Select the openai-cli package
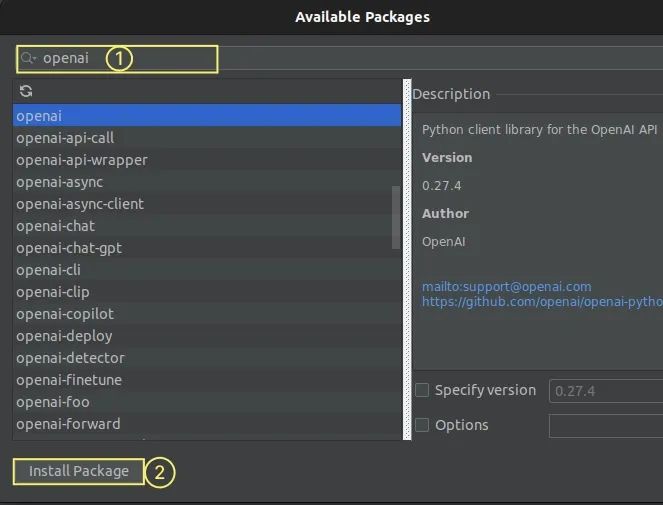This screenshot has height=505, width=663. point(207,269)
